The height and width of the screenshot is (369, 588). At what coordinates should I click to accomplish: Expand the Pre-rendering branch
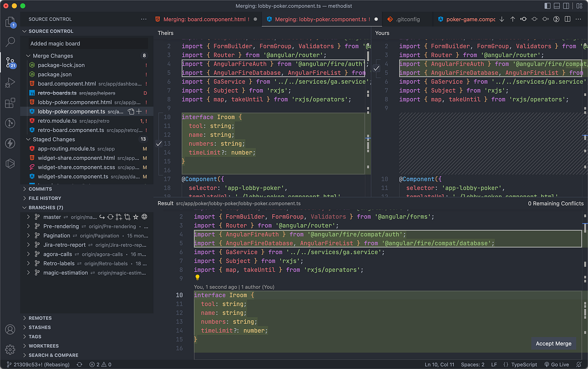pos(29,226)
